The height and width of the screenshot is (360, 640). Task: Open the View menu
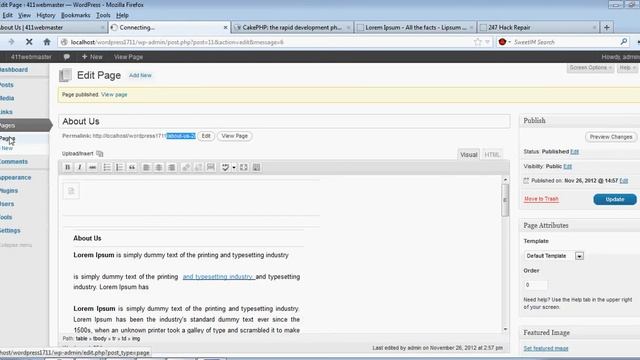coord(24,15)
